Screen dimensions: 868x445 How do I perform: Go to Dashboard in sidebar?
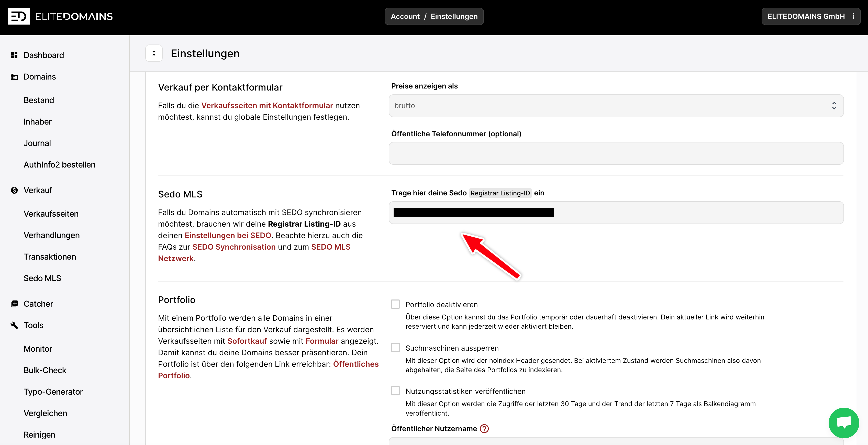(43, 55)
